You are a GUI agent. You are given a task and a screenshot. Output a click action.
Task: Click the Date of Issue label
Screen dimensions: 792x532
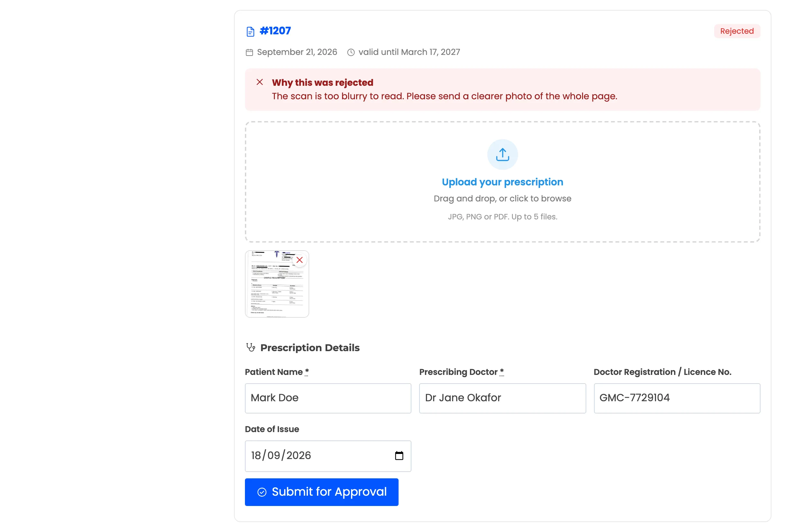click(272, 429)
